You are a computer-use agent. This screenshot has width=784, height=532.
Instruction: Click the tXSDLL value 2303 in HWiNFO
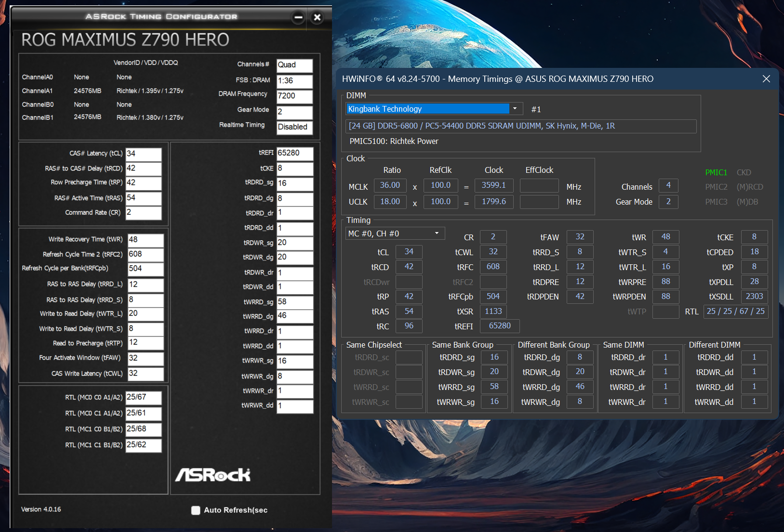pos(754,297)
